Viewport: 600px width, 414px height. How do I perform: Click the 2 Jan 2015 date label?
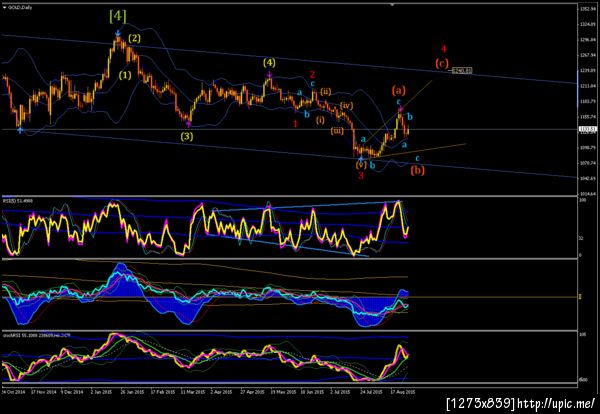(x=101, y=392)
